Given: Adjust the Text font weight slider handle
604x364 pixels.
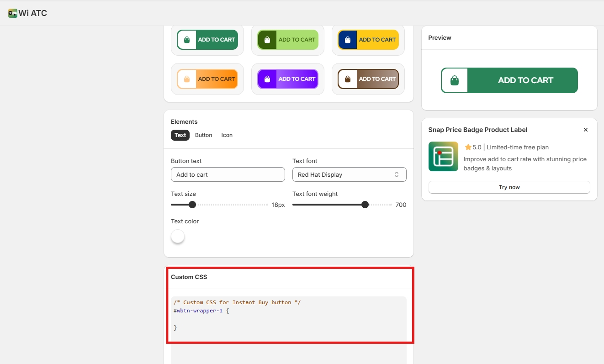Looking at the screenshot, I should [x=365, y=205].
